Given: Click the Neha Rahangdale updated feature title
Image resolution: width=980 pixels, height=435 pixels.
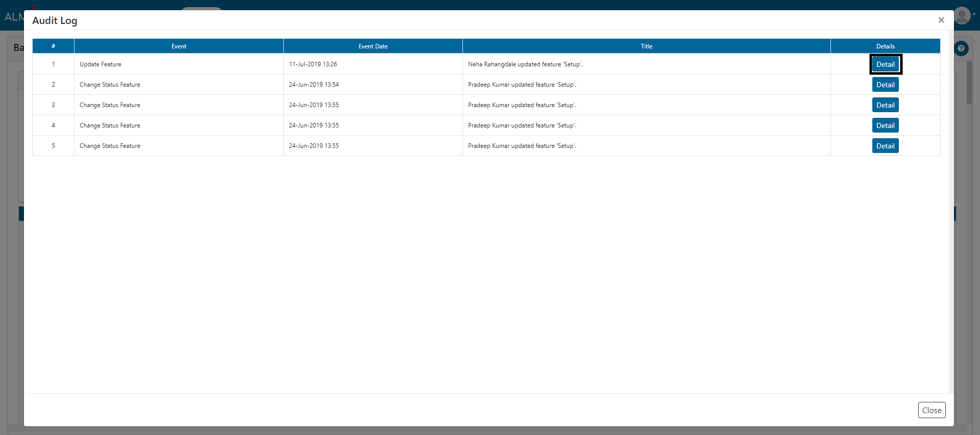Looking at the screenshot, I should (525, 64).
